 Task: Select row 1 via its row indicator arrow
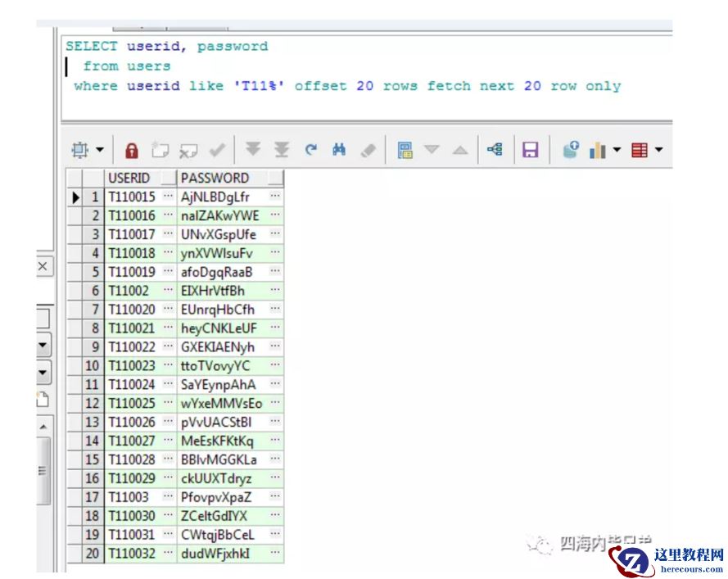pos(75,197)
